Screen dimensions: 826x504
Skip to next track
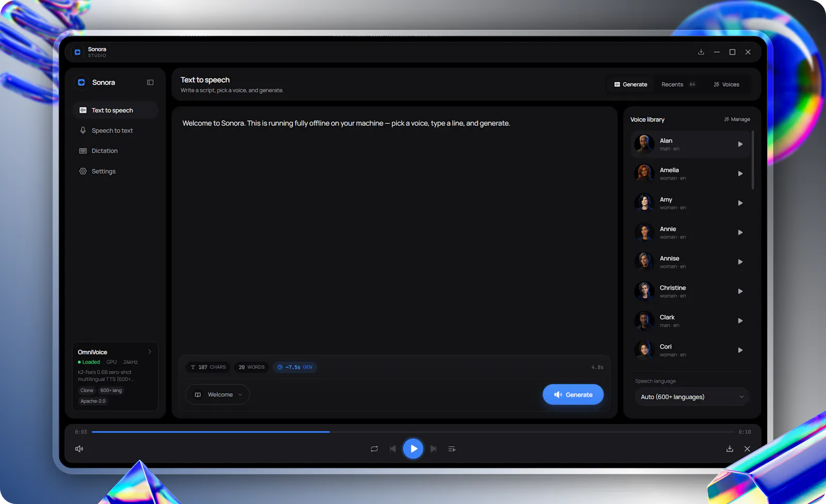pos(434,449)
